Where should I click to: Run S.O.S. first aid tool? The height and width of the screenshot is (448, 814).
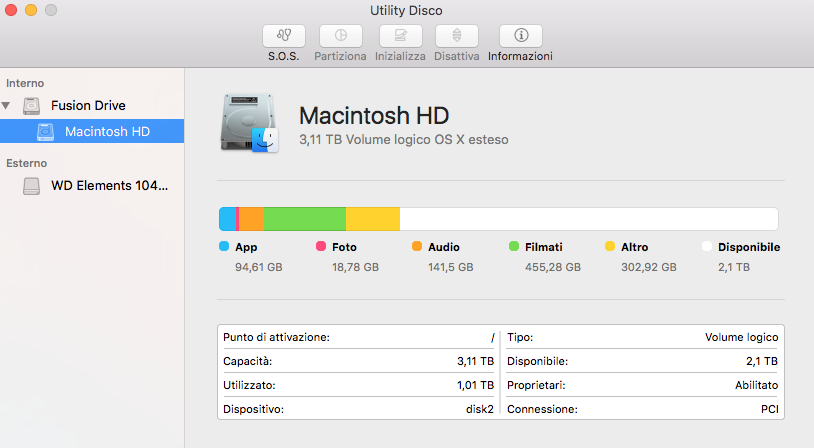pyautogui.click(x=283, y=36)
